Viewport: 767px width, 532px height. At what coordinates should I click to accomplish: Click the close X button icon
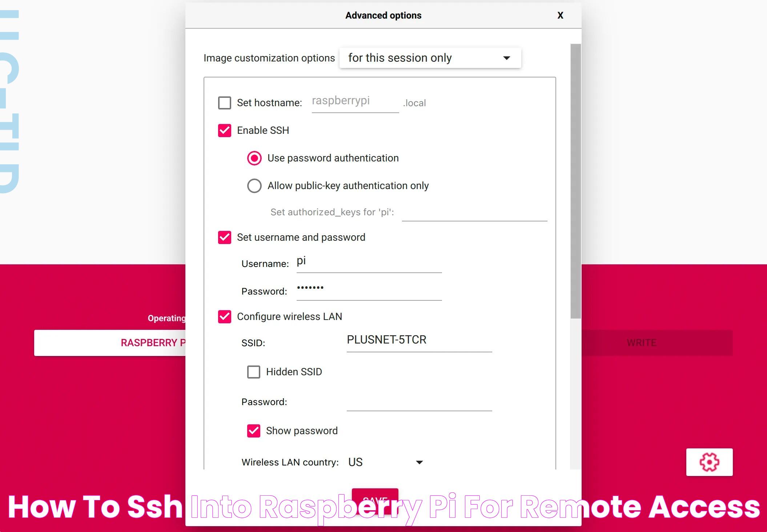pos(559,15)
